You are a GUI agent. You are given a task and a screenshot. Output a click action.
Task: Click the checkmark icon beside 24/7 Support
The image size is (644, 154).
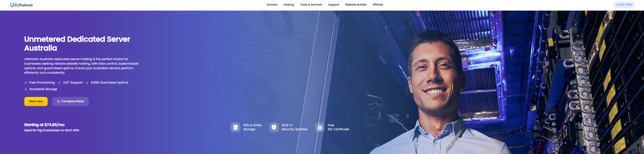pyautogui.click(x=60, y=83)
